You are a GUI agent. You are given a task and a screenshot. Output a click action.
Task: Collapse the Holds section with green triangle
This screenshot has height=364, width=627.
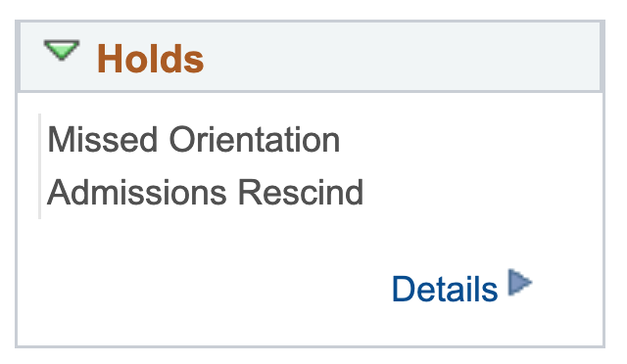coord(62,50)
